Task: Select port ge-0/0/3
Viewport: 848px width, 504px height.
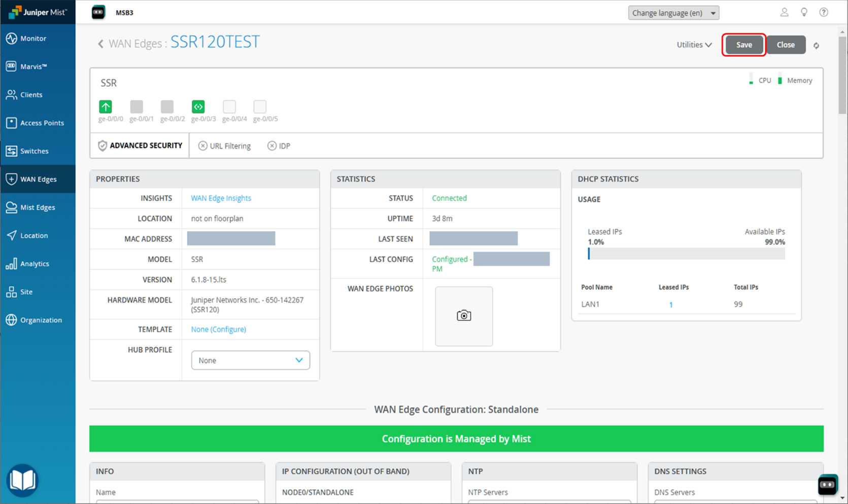Action: pos(198,106)
